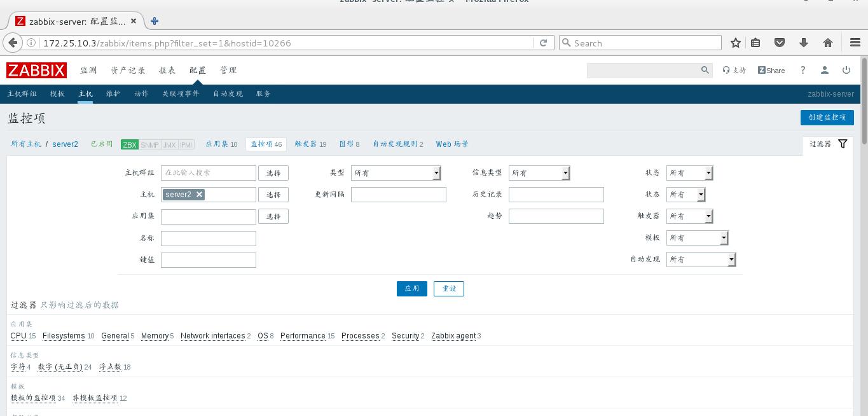Click the 应用 apply button
This screenshot has height=416, width=868.
(411, 289)
